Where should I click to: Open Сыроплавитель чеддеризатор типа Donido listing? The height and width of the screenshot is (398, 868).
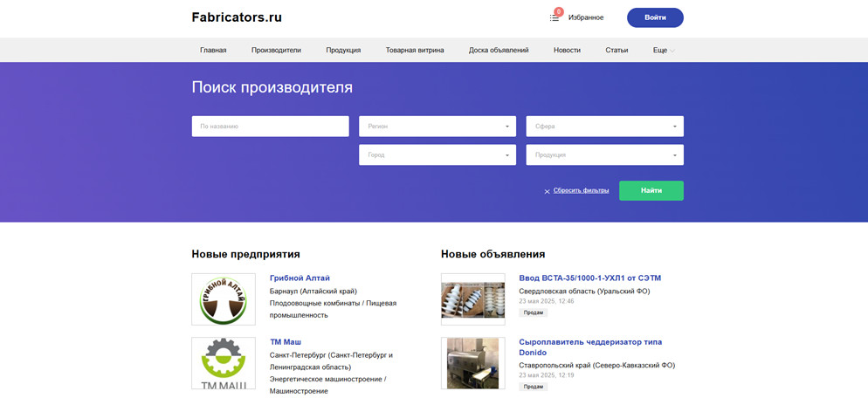tap(590, 347)
